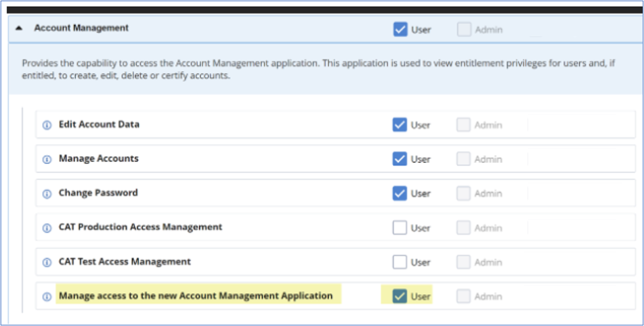Click info icon beside CAT Production Access Management

tap(47, 228)
